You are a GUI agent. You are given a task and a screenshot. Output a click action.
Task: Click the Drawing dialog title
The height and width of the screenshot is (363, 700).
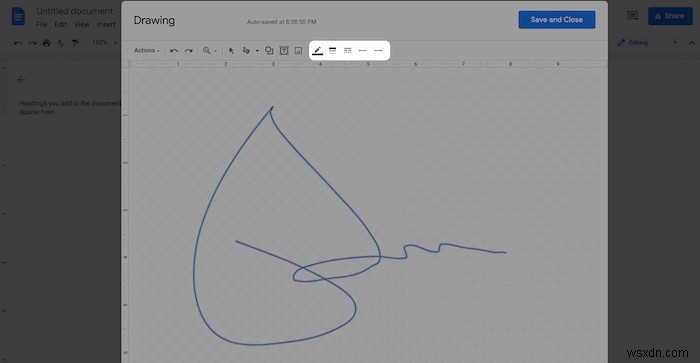[x=154, y=21]
